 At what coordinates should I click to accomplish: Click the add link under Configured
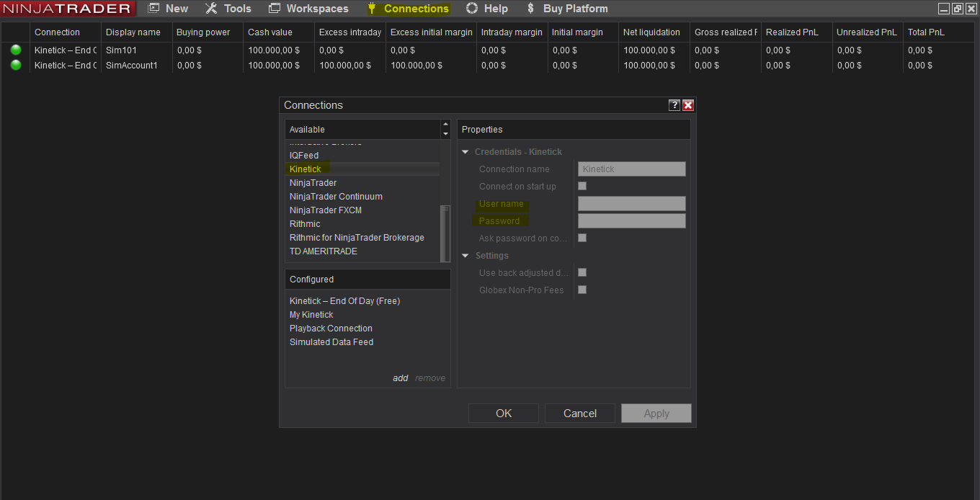click(x=400, y=378)
